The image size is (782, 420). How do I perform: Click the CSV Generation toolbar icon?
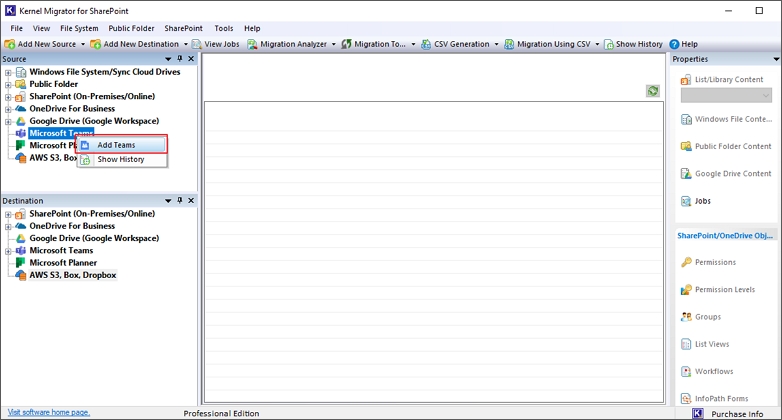coord(426,44)
